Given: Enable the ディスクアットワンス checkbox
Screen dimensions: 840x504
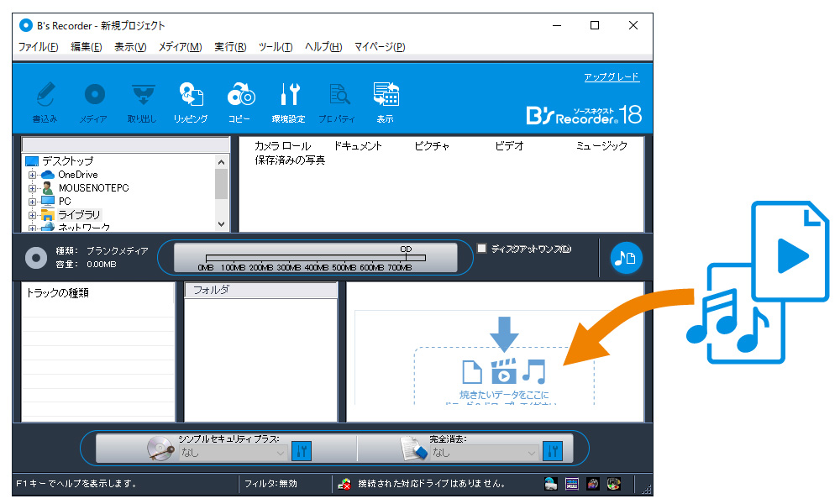Looking at the screenshot, I should pyautogui.click(x=481, y=249).
